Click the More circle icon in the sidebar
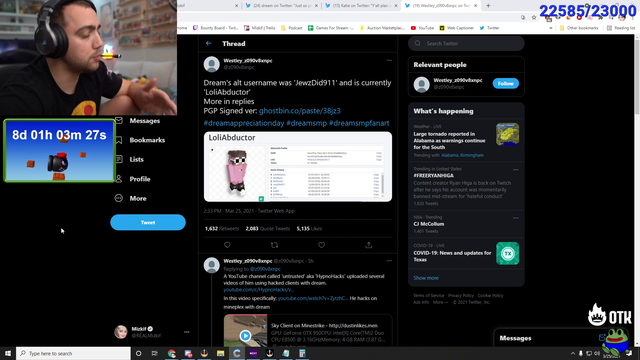 119,198
